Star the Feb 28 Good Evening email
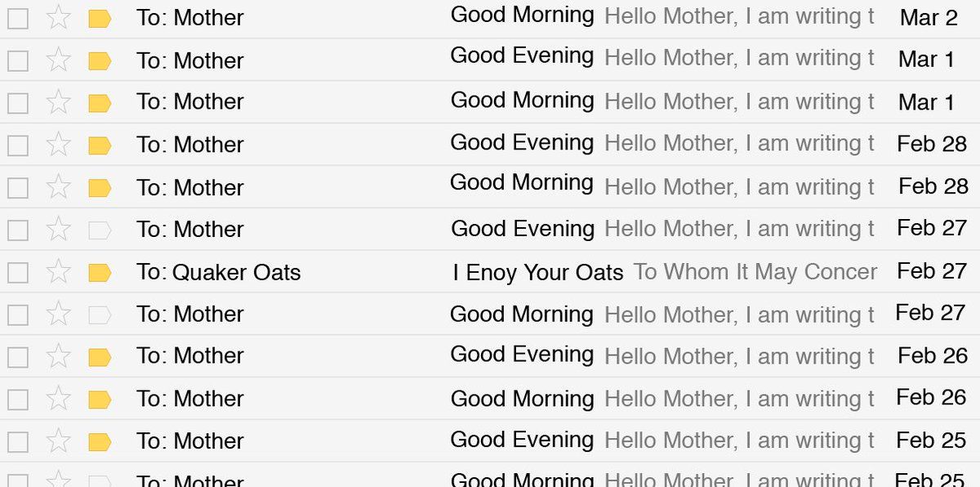980x487 pixels. (58, 145)
